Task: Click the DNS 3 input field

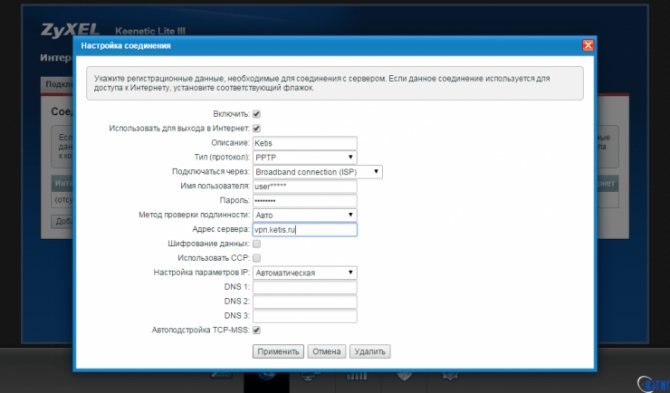Action: click(305, 316)
